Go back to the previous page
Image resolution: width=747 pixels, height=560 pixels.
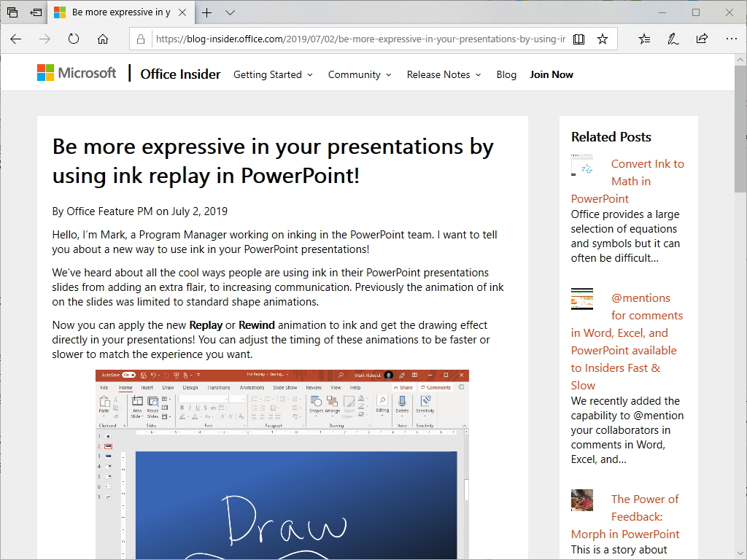[16, 39]
